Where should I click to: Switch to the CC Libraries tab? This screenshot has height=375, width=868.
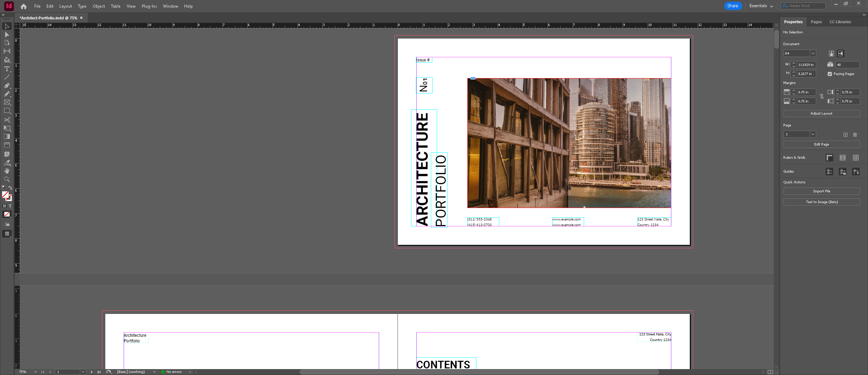pos(840,22)
